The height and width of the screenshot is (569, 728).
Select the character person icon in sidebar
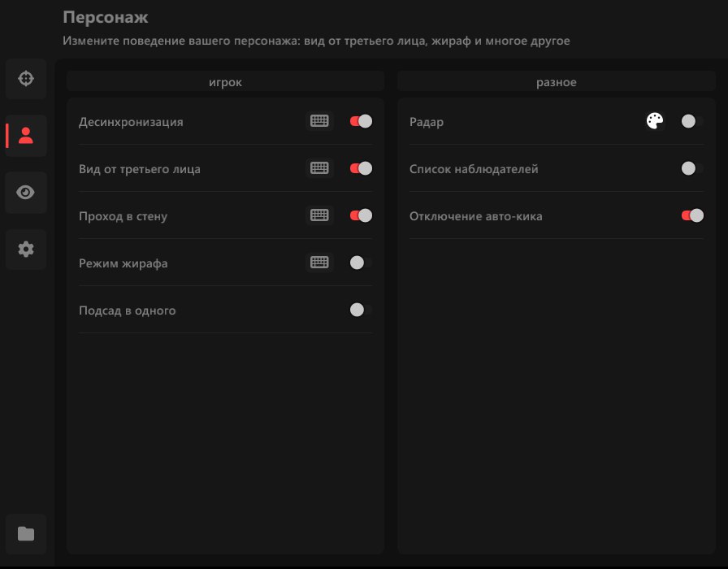point(26,136)
